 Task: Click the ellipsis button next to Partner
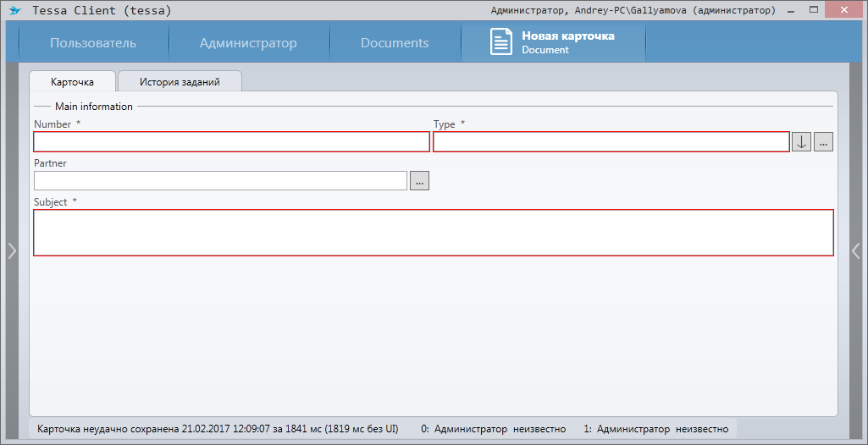tap(419, 181)
